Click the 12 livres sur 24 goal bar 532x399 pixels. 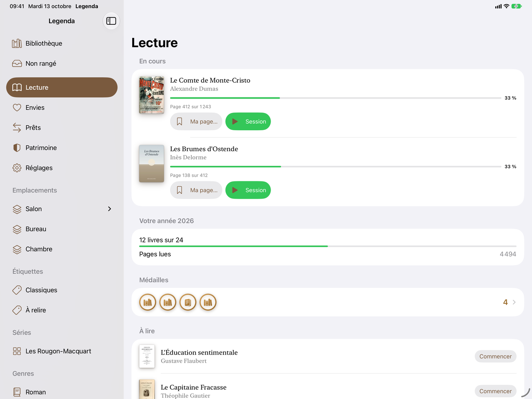(x=328, y=246)
